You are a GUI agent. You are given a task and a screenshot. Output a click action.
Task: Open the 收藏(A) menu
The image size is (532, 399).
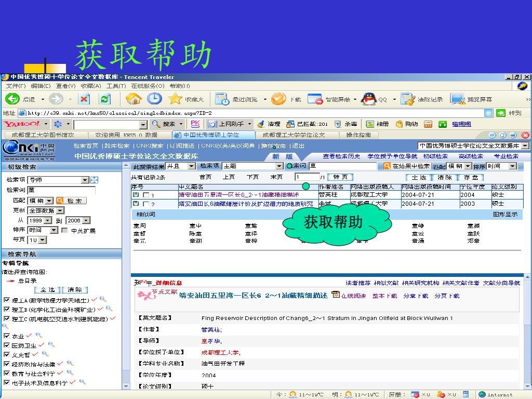[91, 86]
